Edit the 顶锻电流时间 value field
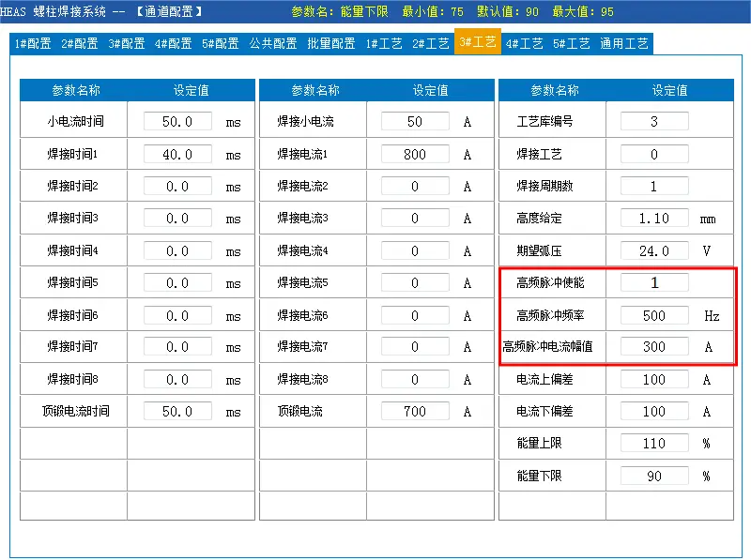This screenshot has height=560, width=751. (177, 411)
